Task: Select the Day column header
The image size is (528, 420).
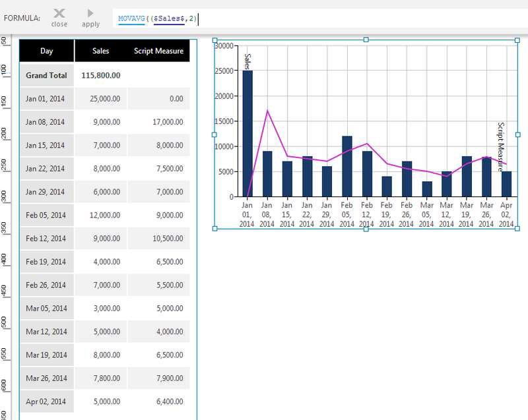Action: (x=46, y=51)
